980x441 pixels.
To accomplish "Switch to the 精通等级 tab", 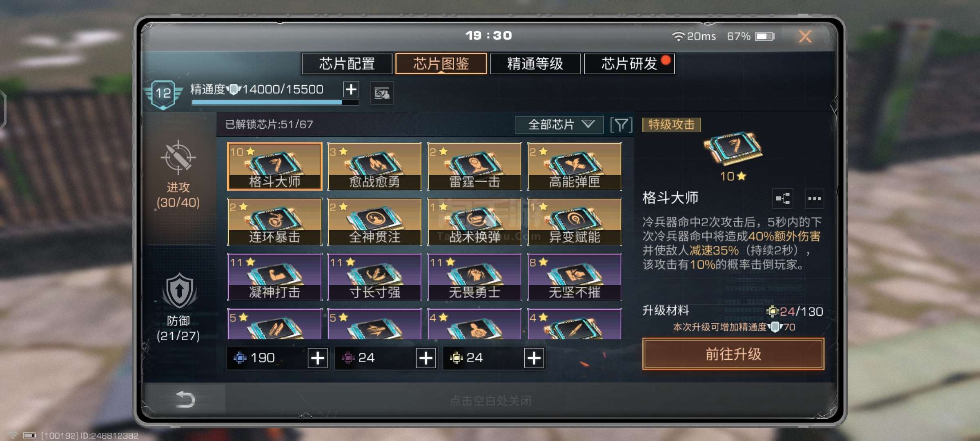I will point(535,64).
